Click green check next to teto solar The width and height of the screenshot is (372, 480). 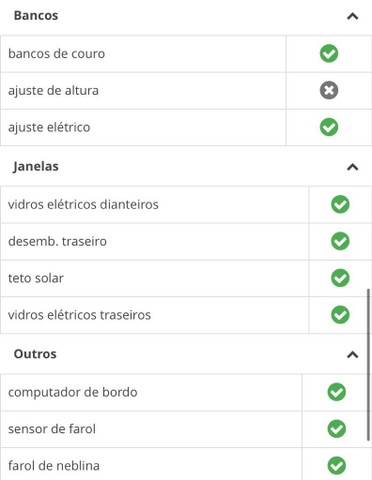tap(340, 278)
